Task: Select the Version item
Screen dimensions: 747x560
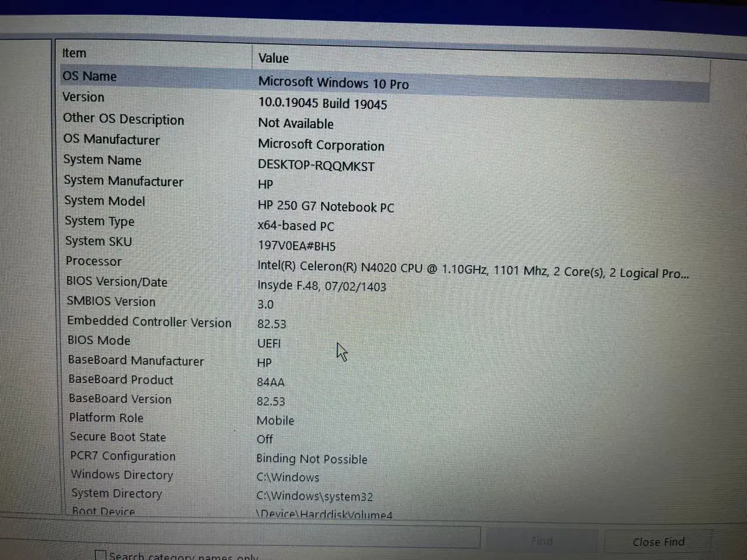Action: pyautogui.click(x=83, y=97)
